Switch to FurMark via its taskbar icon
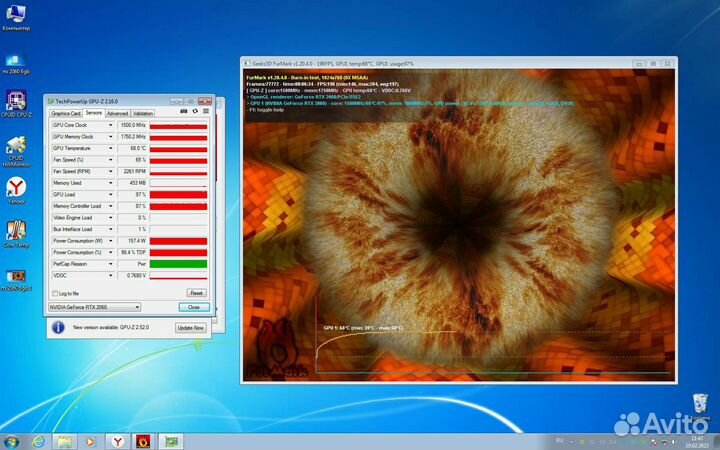The height and width of the screenshot is (450, 720). (x=144, y=442)
